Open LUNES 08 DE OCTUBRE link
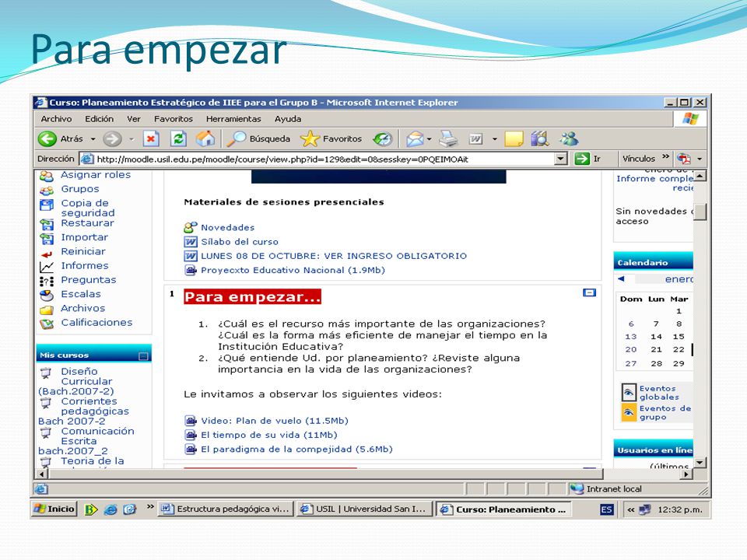The width and height of the screenshot is (747, 560). point(334,256)
